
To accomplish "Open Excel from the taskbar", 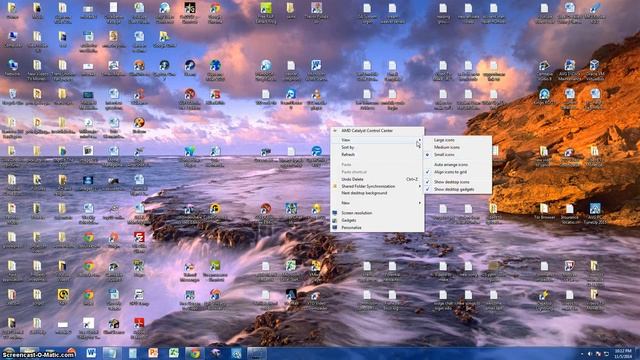I will point(173,353).
